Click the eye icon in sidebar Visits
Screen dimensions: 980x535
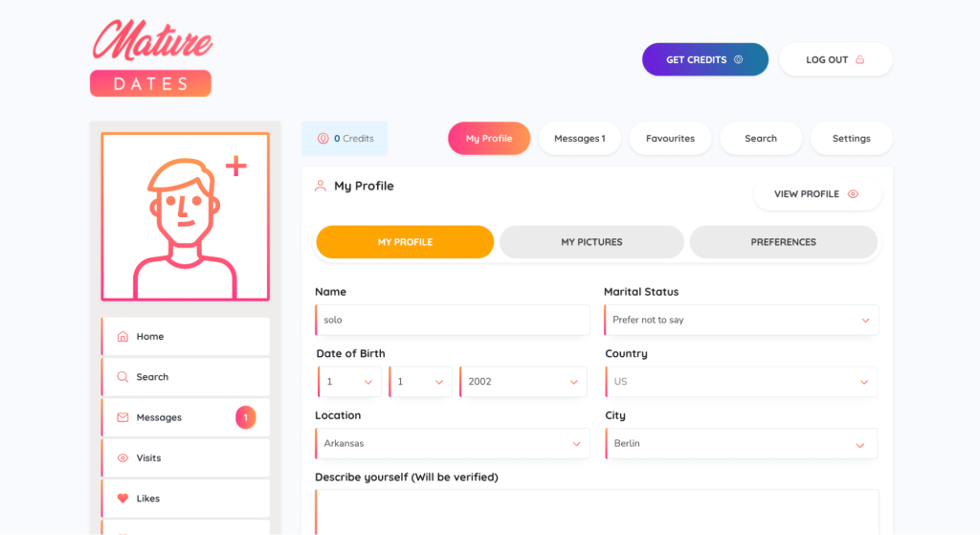click(122, 458)
